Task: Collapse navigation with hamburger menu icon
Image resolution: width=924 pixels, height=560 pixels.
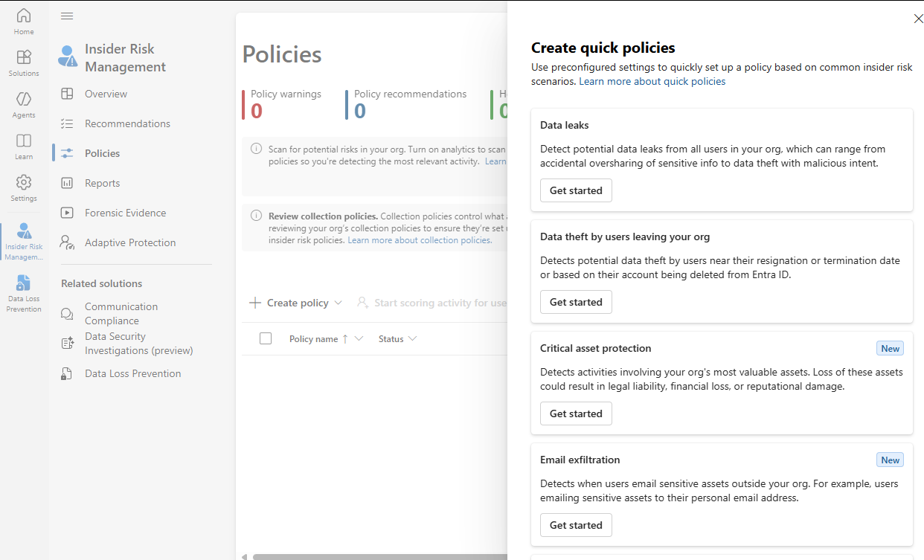Action: pos(67,16)
